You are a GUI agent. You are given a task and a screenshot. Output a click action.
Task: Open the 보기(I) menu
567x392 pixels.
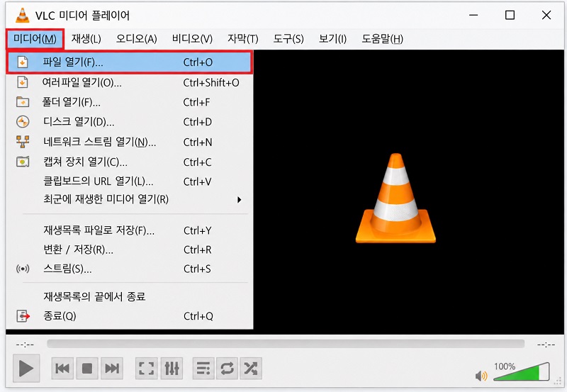coord(332,39)
